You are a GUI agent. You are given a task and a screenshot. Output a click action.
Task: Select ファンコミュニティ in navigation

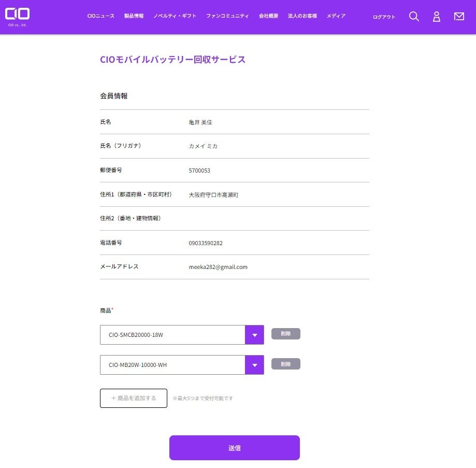click(227, 16)
